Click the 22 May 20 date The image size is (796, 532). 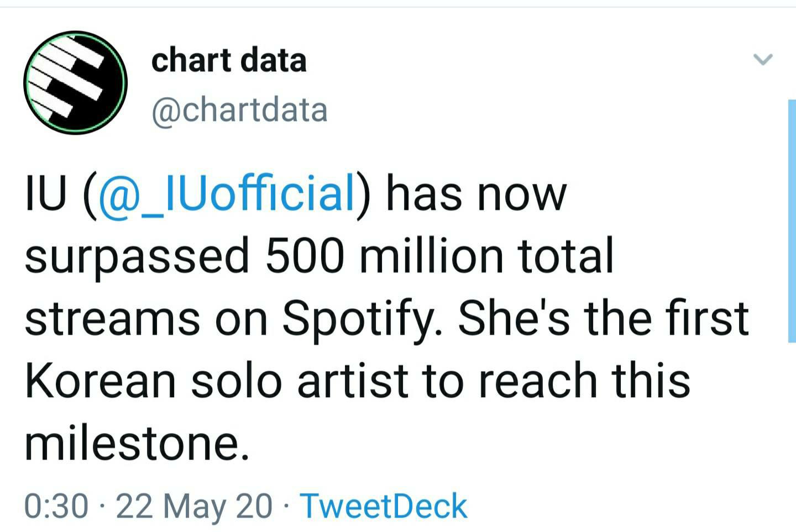[x=194, y=506]
